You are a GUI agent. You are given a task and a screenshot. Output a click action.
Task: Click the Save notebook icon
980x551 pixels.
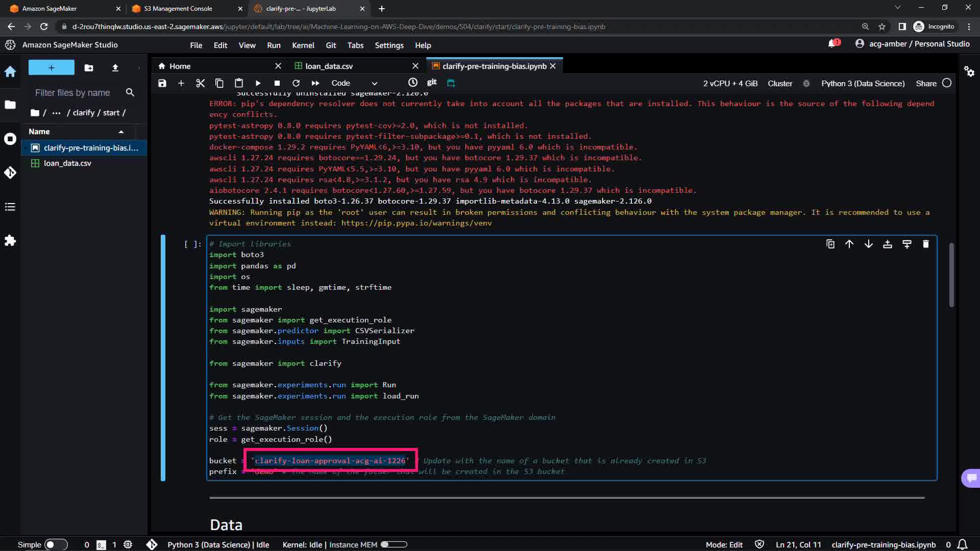coord(162,83)
